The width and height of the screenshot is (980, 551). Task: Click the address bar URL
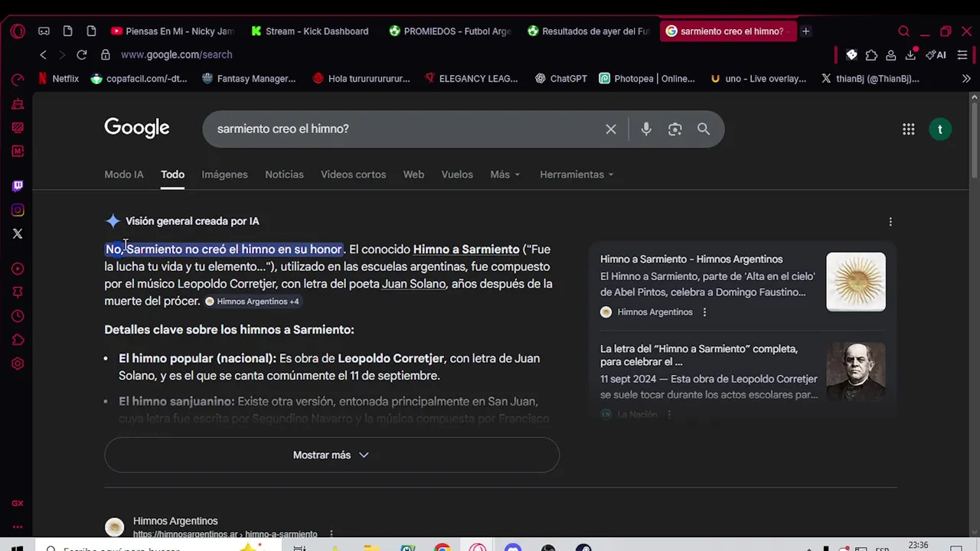pyautogui.click(x=176, y=54)
